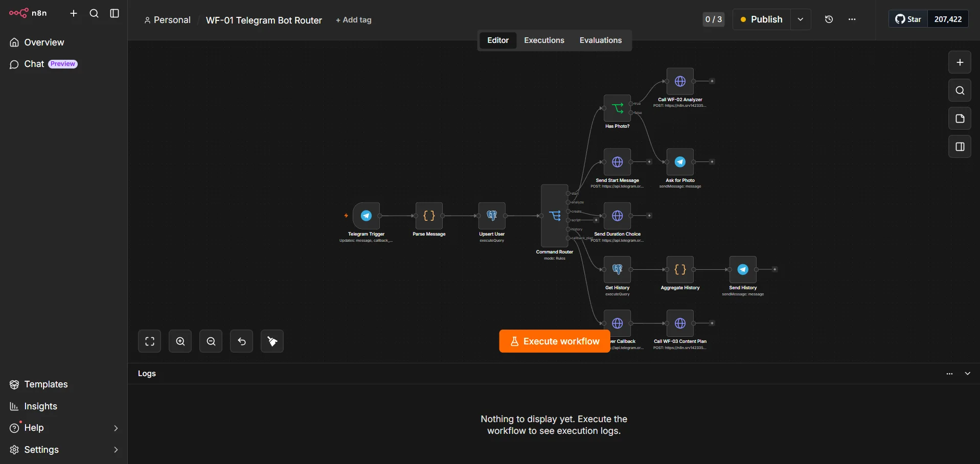
Task: Select workflow name WF-01 Telegram Bot Router
Action: [264, 20]
